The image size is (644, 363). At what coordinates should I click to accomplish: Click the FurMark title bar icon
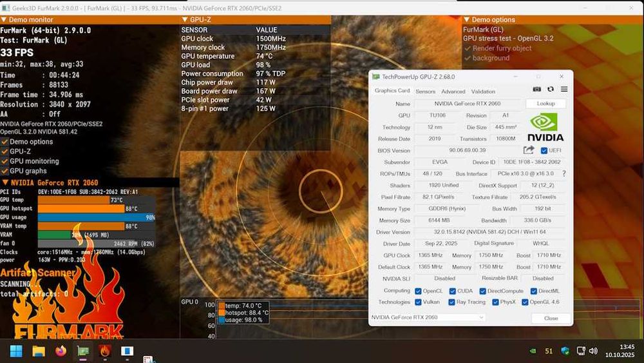(x=6, y=8)
